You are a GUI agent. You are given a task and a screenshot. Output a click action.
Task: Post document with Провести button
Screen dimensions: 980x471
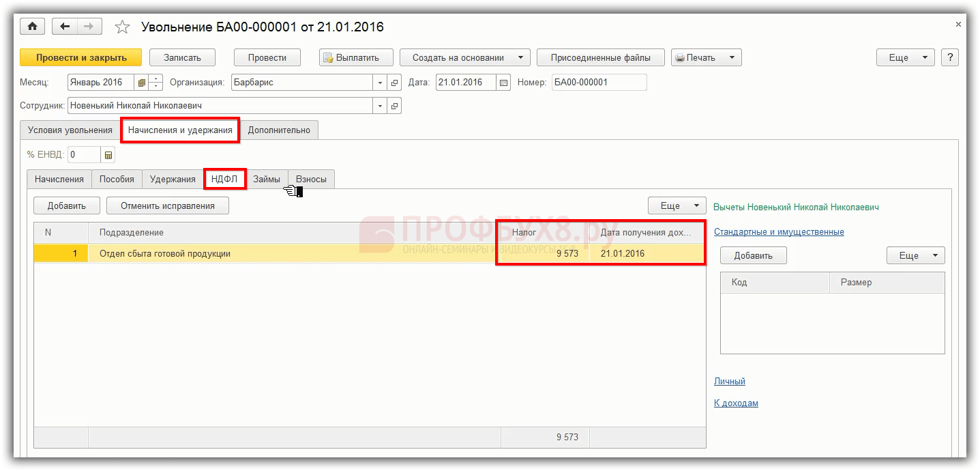point(267,57)
